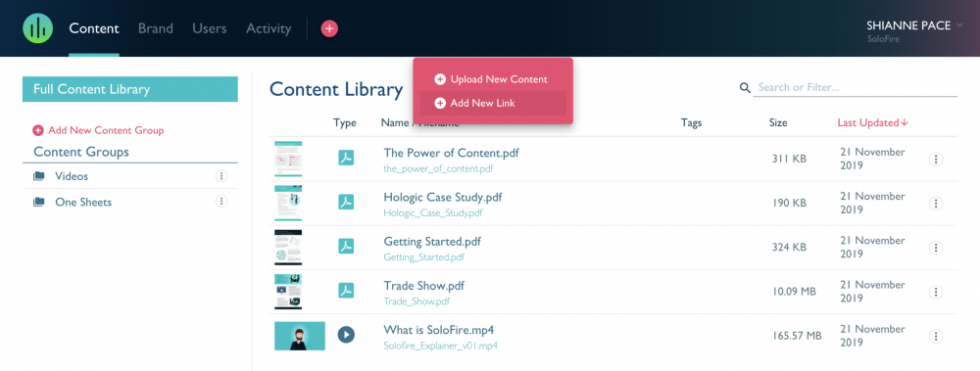
Task: Click the 165.57 MB size value
Action: pyautogui.click(x=797, y=336)
